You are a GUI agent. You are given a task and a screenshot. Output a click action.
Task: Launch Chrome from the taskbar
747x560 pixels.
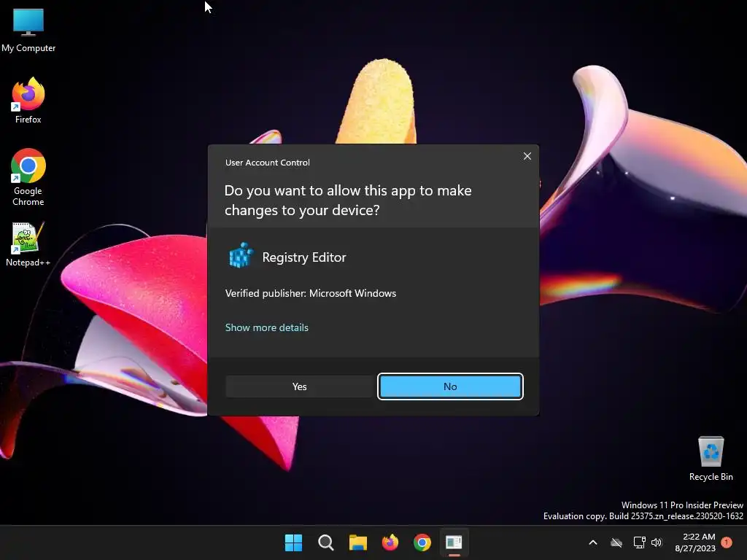coord(422,542)
